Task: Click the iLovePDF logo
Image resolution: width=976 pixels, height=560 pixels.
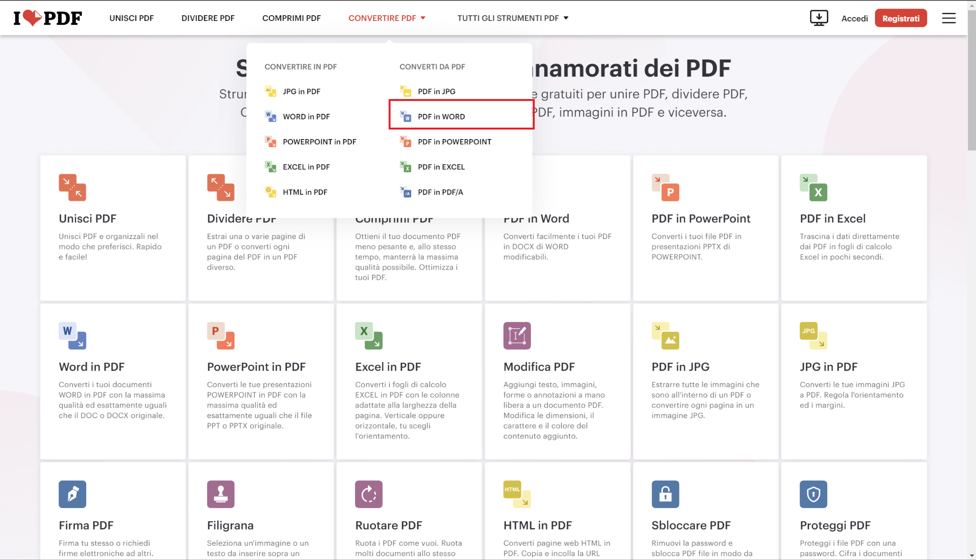Action: (48, 18)
